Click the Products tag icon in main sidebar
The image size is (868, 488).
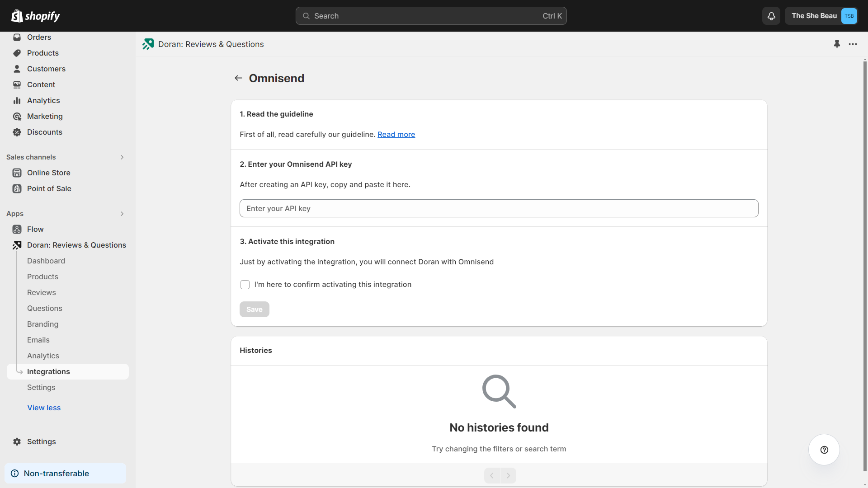(x=17, y=53)
